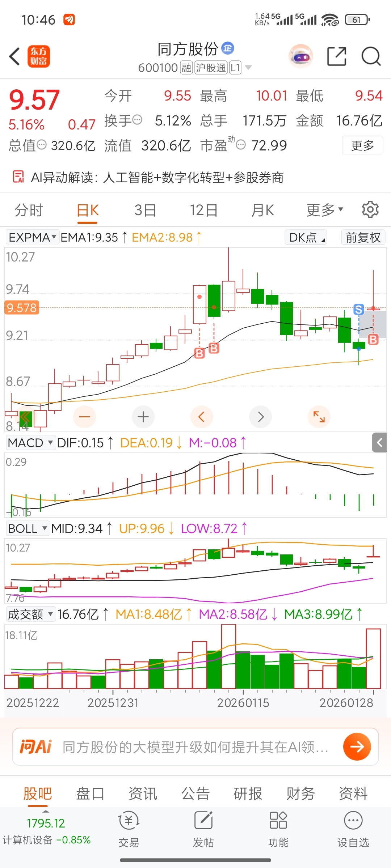391x868 pixels.
Task: Move chart to next candles arrow
Action: (260, 417)
